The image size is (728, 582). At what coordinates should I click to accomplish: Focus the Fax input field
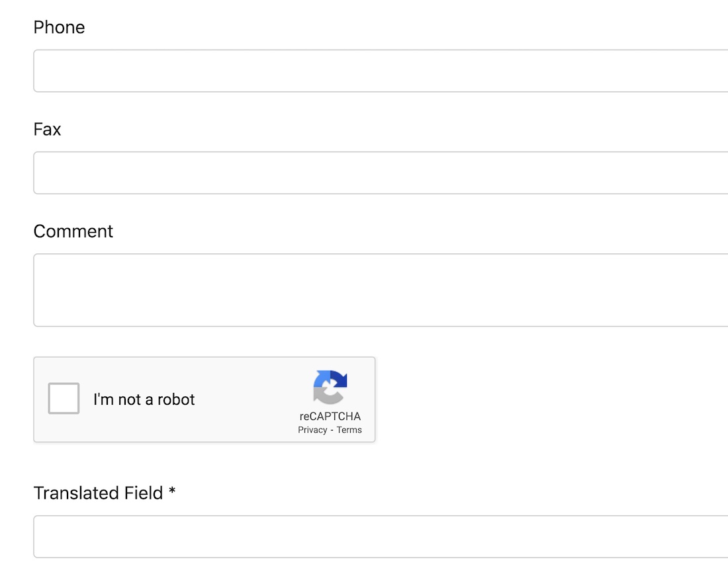click(381, 173)
